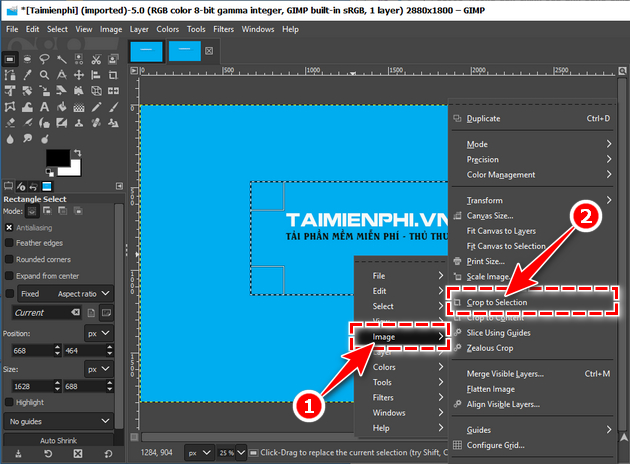Click the black foreground color swatch
Screen dimensions: 630x464
56,156
